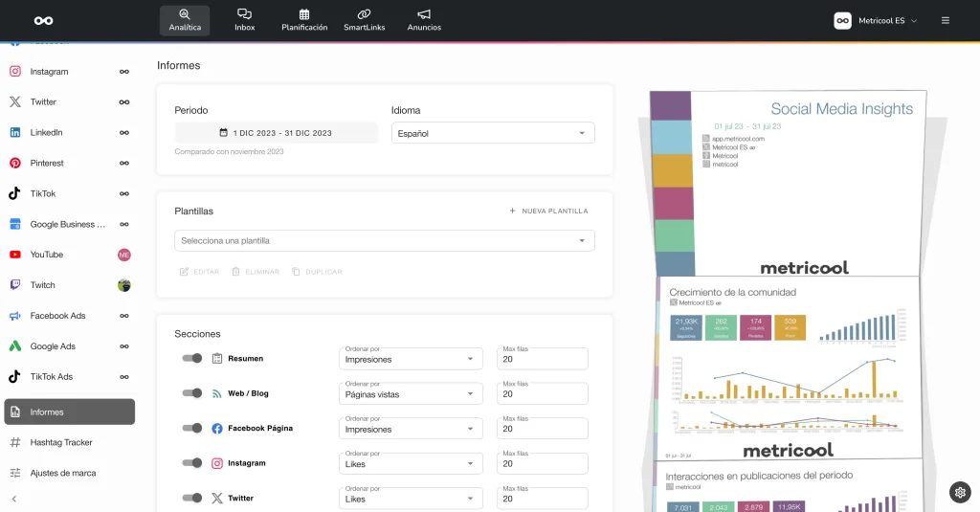980x512 pixels.
Task: Click the DUPLICAR template button
Action: [317, 272]
